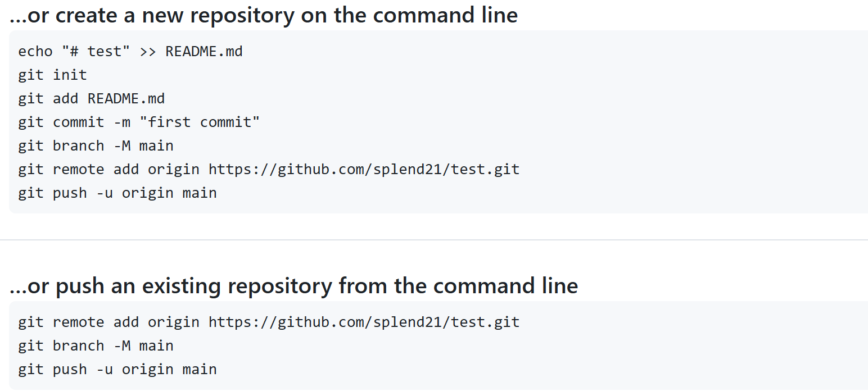This screenshot has width=868, height=391.
Task: Click empty space right of last git push line
Action: 506,370
